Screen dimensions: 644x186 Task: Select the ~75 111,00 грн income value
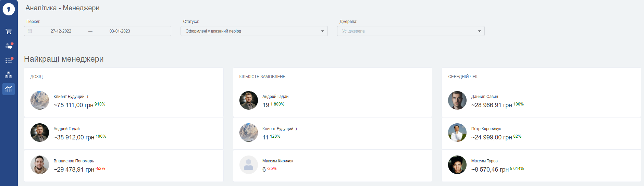[73, 105]
